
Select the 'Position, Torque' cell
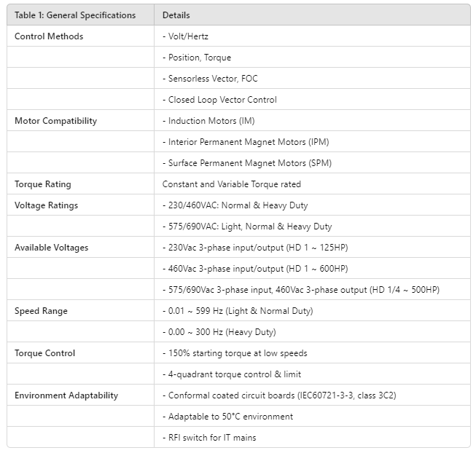pos(197,58)
